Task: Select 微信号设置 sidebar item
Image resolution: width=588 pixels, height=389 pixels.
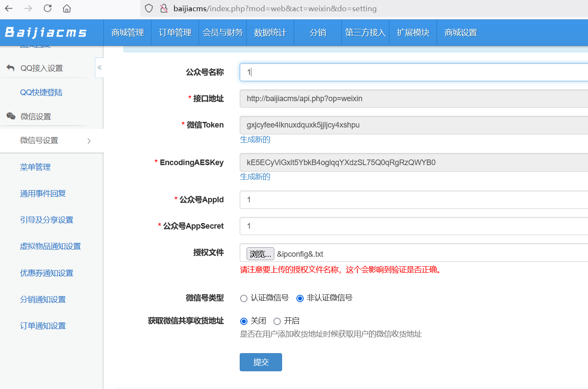Action: (52, 140)
